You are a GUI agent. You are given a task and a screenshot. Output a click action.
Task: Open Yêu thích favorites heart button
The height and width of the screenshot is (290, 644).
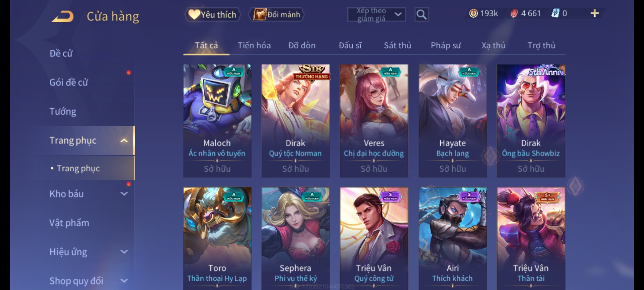point(213,15)
